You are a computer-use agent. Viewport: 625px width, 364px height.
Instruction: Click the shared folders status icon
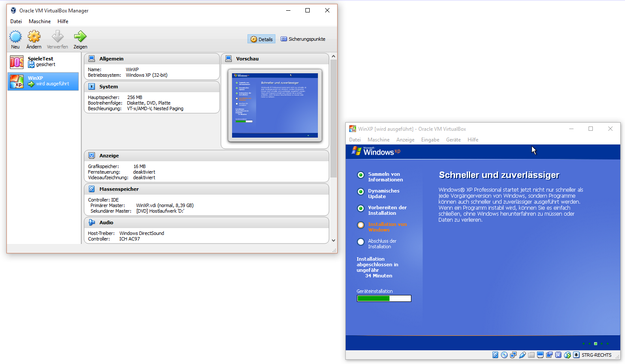tap(531, 355)
